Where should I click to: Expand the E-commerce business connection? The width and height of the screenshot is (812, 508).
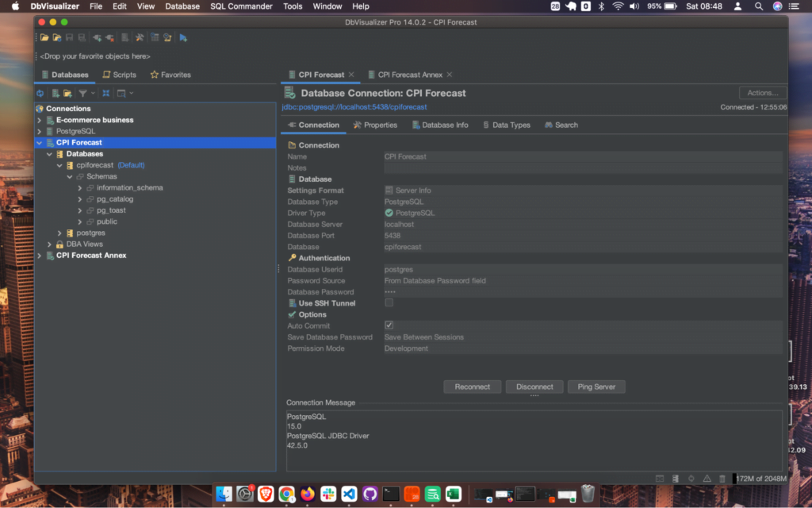(x=40, y=121)
